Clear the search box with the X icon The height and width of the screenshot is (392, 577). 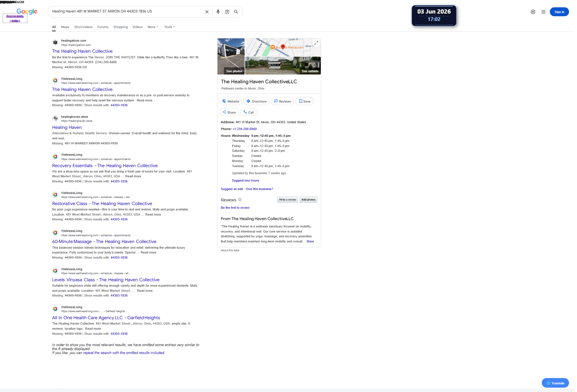click(x=207, y=12)
